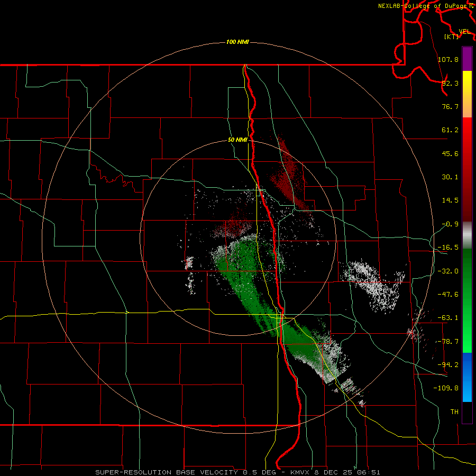
Task: Pick the green segment of the color bar
Action: [467, 301]
